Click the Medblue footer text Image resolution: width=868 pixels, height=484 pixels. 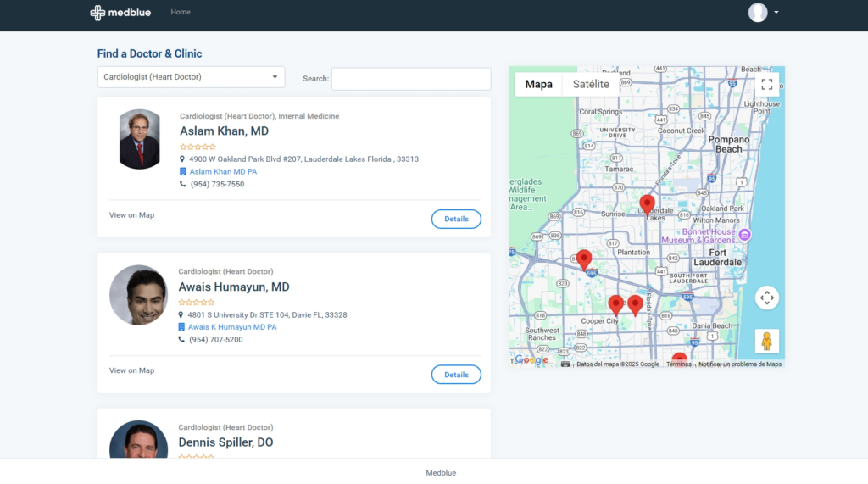[441, 473]
